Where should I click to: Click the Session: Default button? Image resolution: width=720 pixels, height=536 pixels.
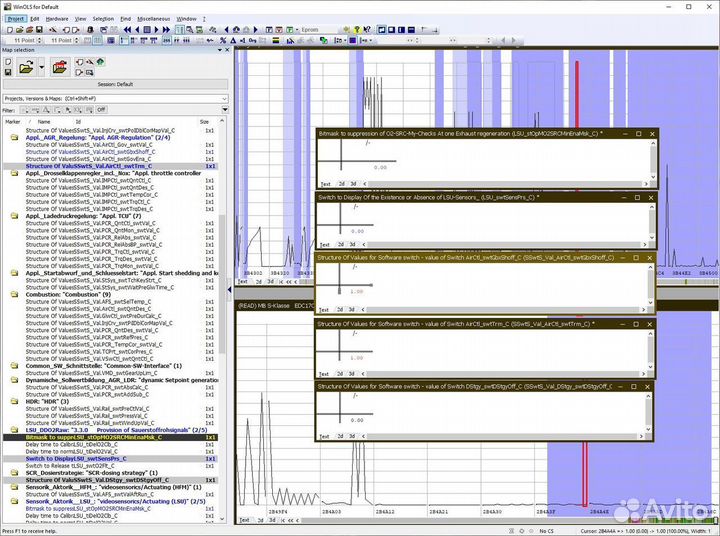(x=116, y=84)
